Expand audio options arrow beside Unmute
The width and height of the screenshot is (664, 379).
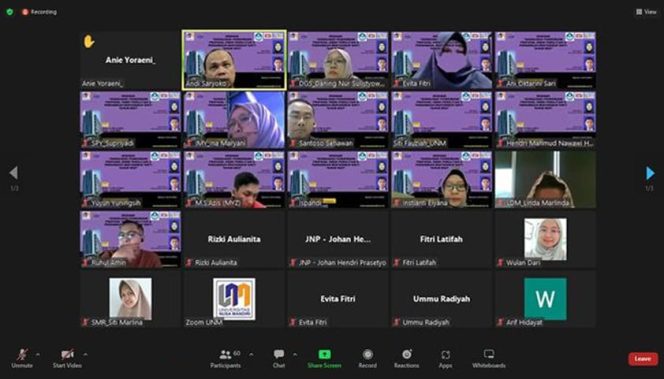pos(38,354)
